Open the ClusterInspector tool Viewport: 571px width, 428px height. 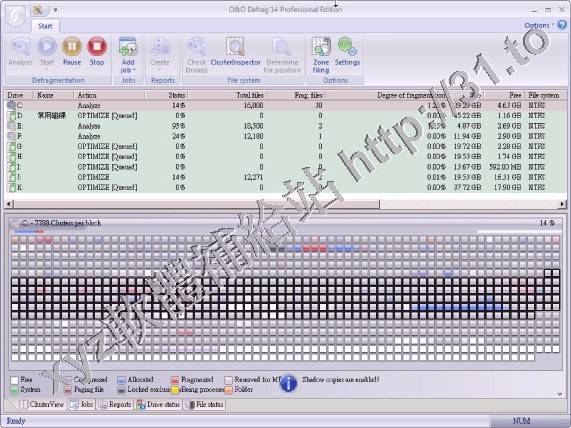pyautogui.click(x=235, y=47)
